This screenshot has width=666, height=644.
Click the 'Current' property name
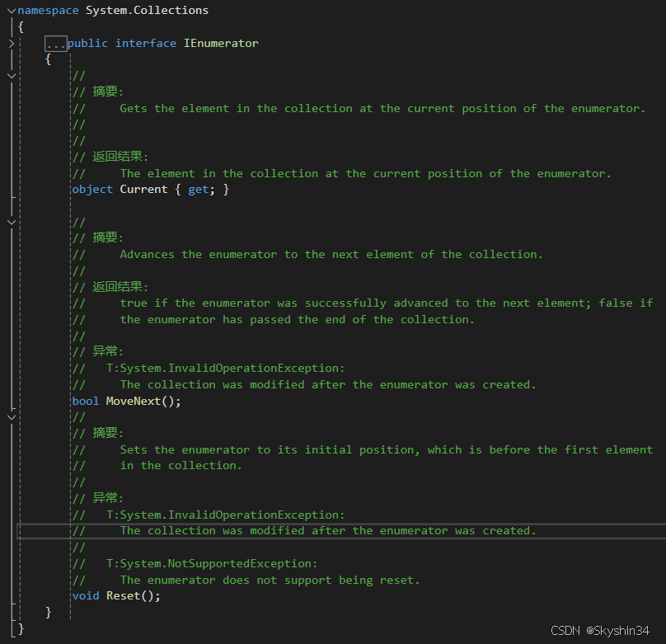click(143, 190)
